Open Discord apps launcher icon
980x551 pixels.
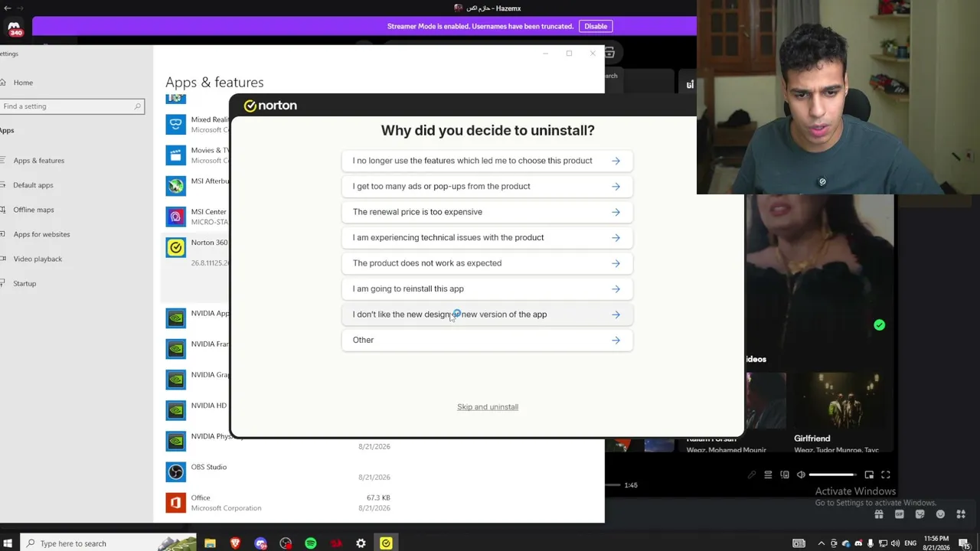[961, 514]
